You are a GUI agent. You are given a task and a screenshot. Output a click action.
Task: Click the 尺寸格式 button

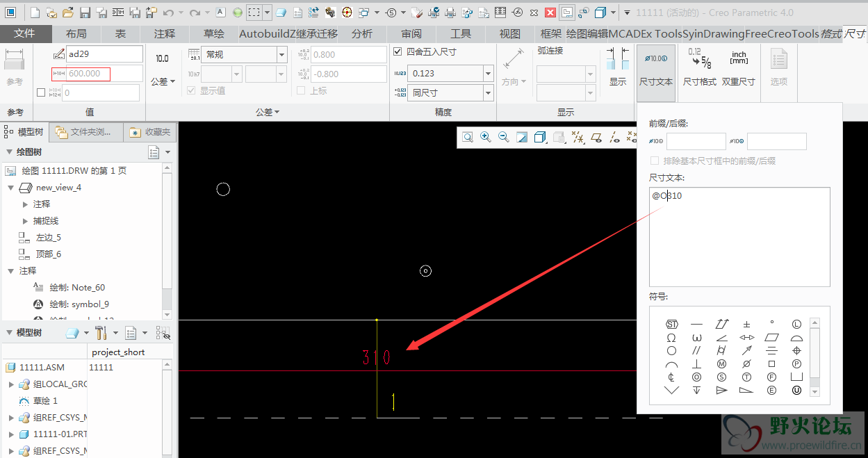[x=700, y=68]
